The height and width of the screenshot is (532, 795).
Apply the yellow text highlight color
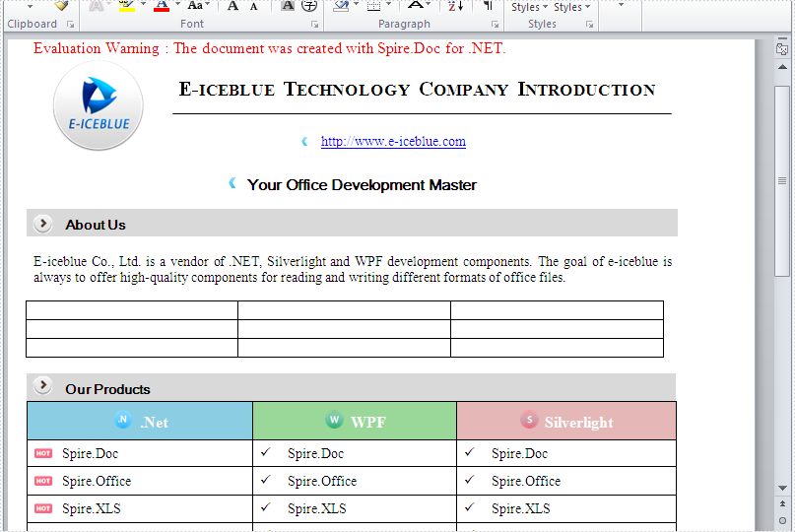(127, 6)
